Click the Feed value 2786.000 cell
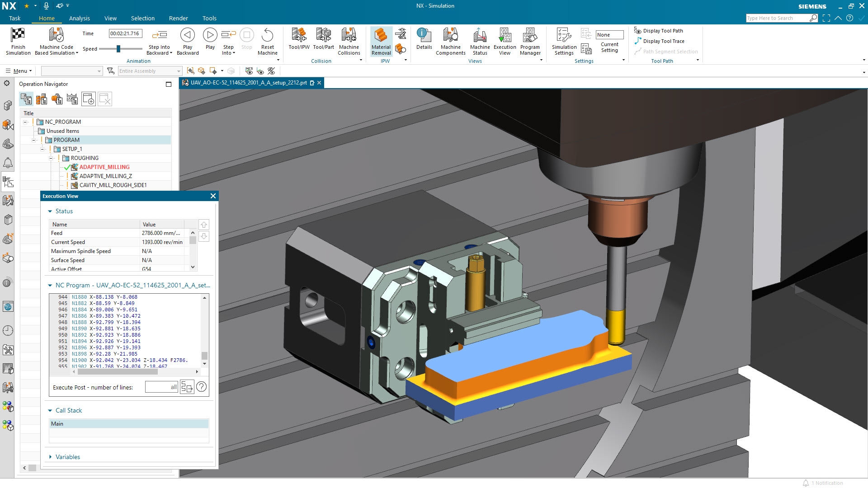The height and width of the screenshot is (488, 868). (x=162, y=233)
